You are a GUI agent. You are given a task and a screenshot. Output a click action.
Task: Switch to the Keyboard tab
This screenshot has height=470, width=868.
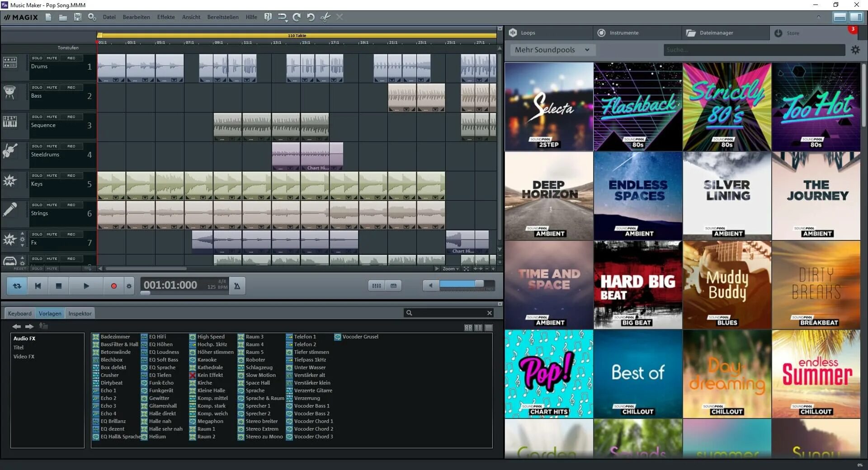point(20,313)
